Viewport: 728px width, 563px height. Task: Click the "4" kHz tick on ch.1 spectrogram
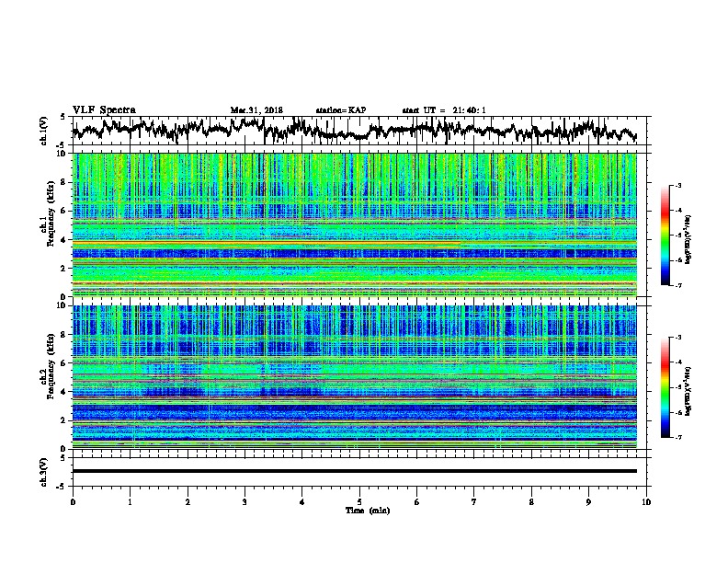pyautogui.click(x=64, y=240)
